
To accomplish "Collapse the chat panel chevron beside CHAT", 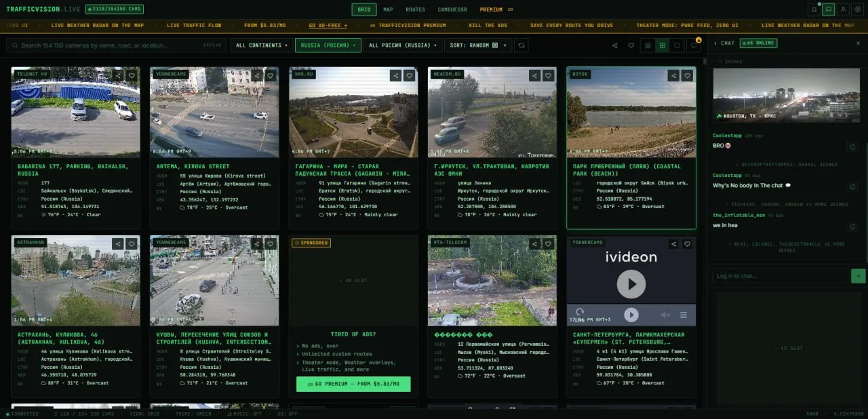I will (x=715, y=43).
